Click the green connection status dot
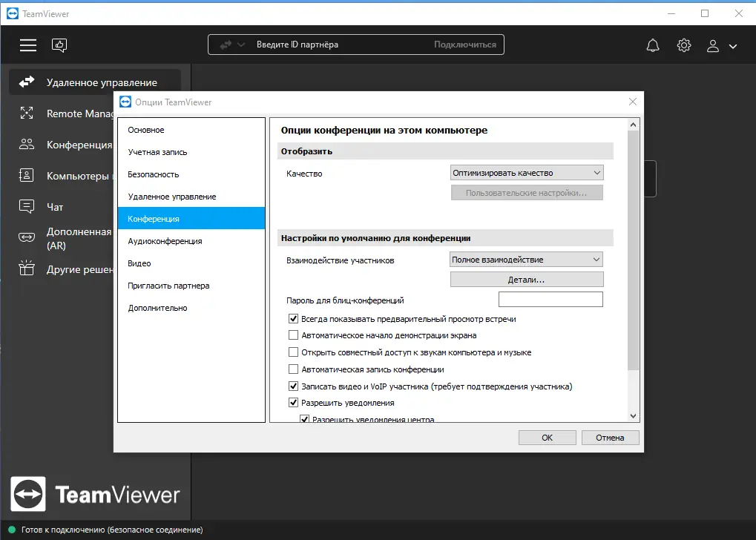The image size is (756, 540). coord(12,530)
